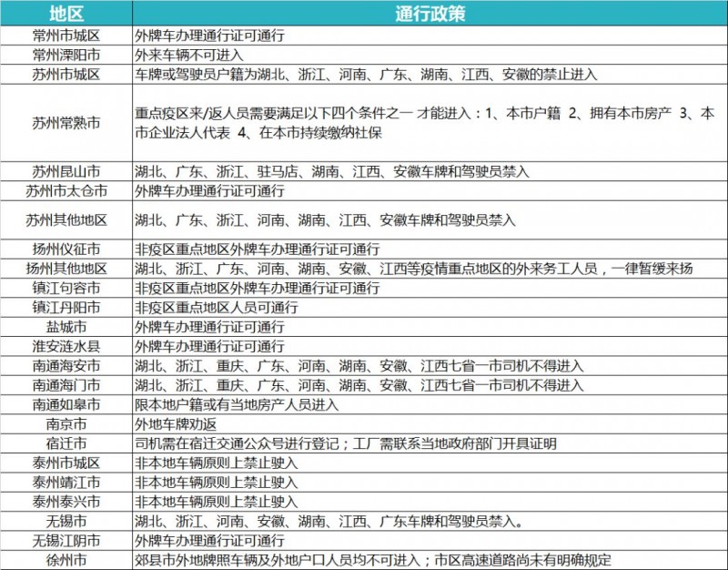Click the policy text in 苏州市城区 row
Viewport: 728px width, 570px height.
(x=366, y=75)
